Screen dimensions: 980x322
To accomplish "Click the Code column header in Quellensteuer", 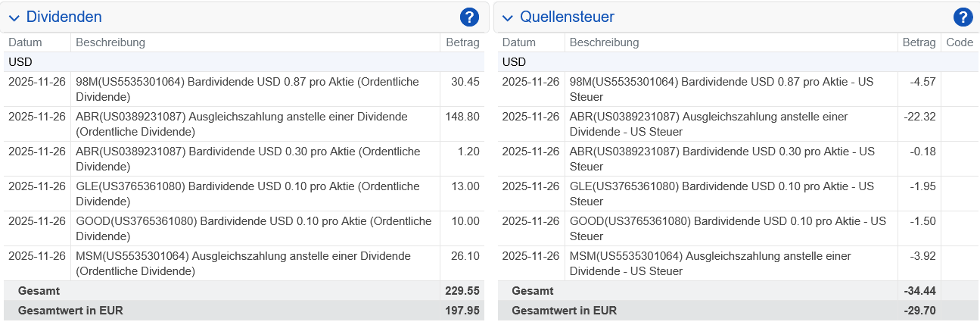I will pyautogui.click(x=960, y=42).
